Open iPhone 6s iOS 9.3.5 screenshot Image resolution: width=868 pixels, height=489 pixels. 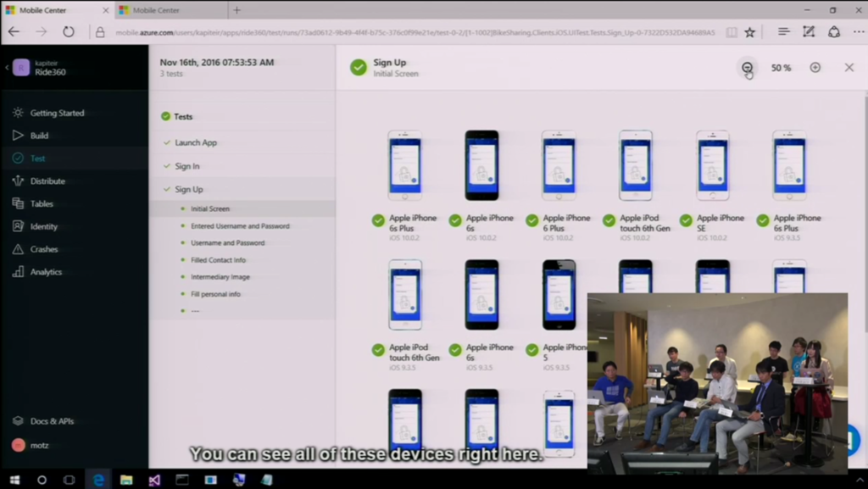point(481,295)
